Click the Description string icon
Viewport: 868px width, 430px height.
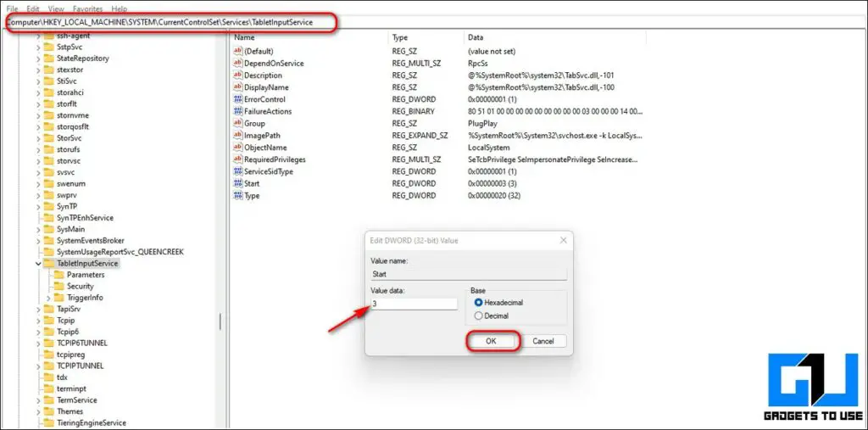click(x=238, y=75)
